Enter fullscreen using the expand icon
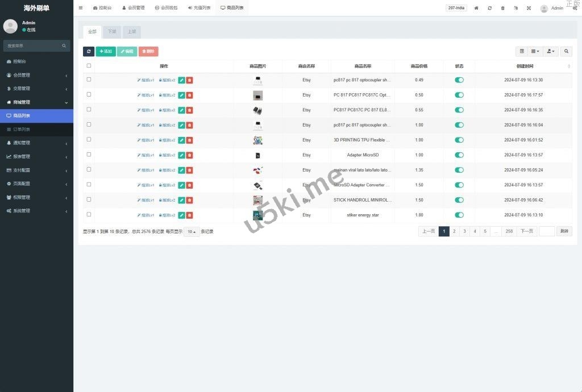Viewport: 582px width, 392px height. 529,8
